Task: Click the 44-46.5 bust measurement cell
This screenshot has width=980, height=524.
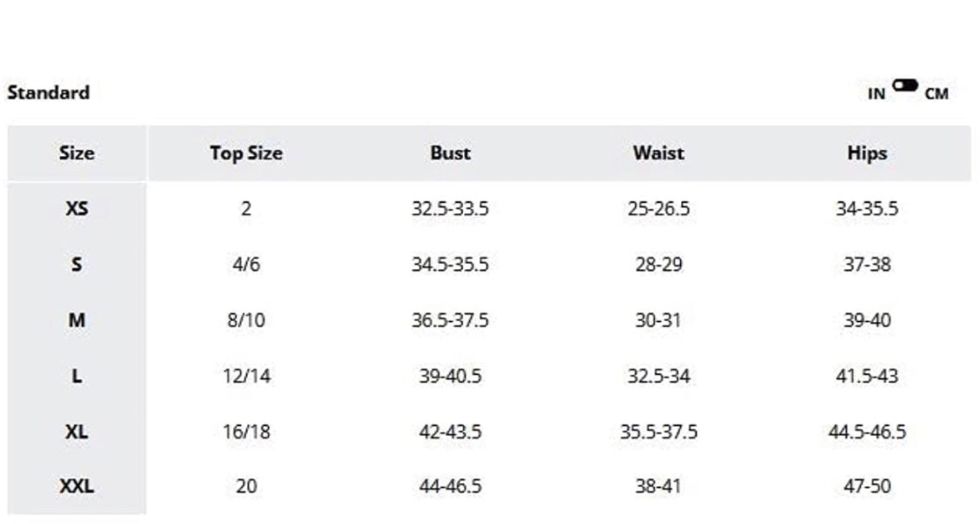Action: pyautogui.click(x=450, y=486)
